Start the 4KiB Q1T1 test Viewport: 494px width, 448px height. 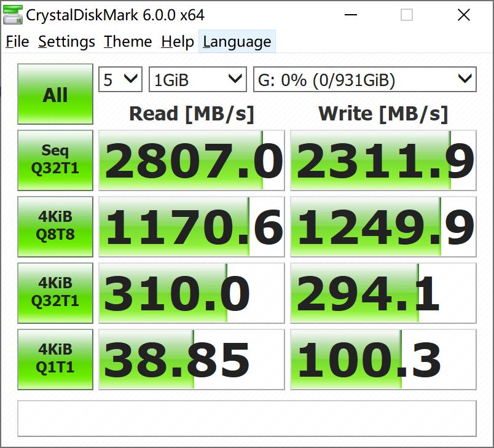click(55, 360)
